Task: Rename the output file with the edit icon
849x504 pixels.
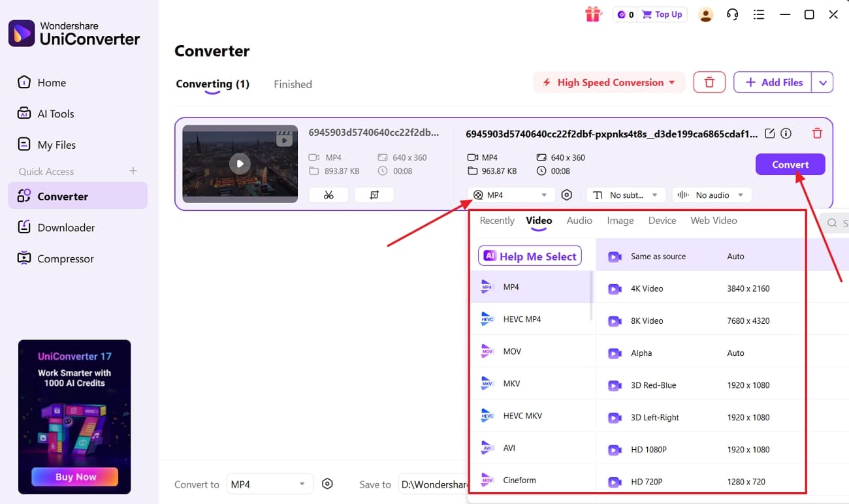Action: 770,133
